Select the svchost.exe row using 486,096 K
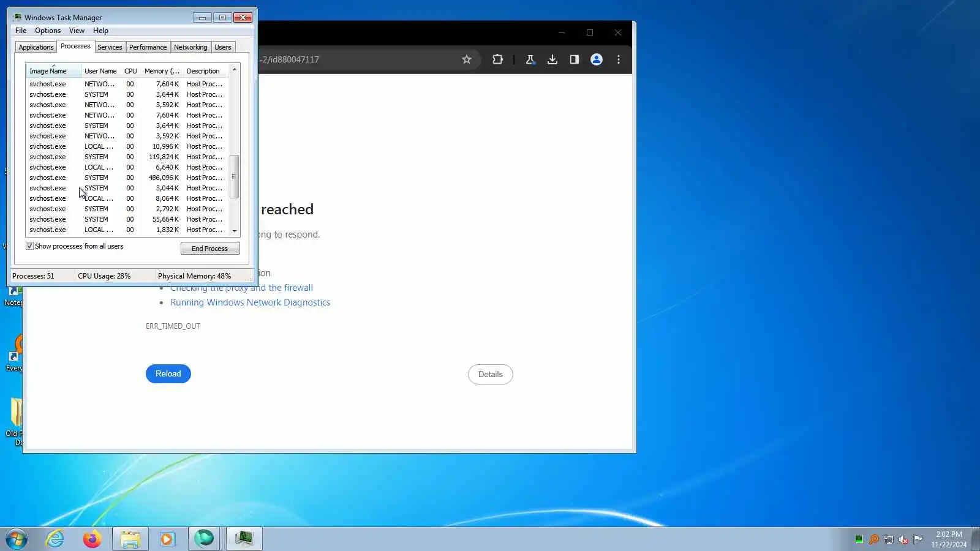 [x=127, y=178]
